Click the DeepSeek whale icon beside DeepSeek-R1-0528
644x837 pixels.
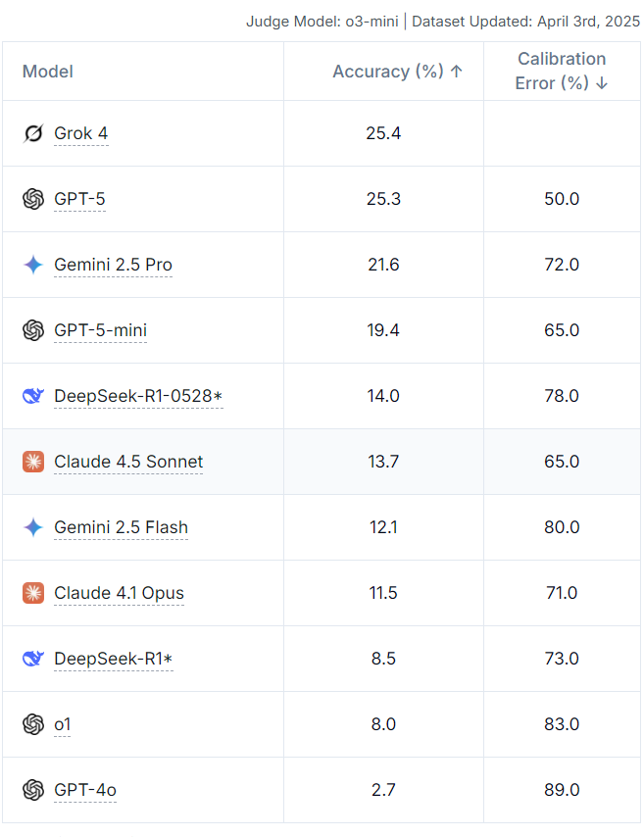click(33, 396)
